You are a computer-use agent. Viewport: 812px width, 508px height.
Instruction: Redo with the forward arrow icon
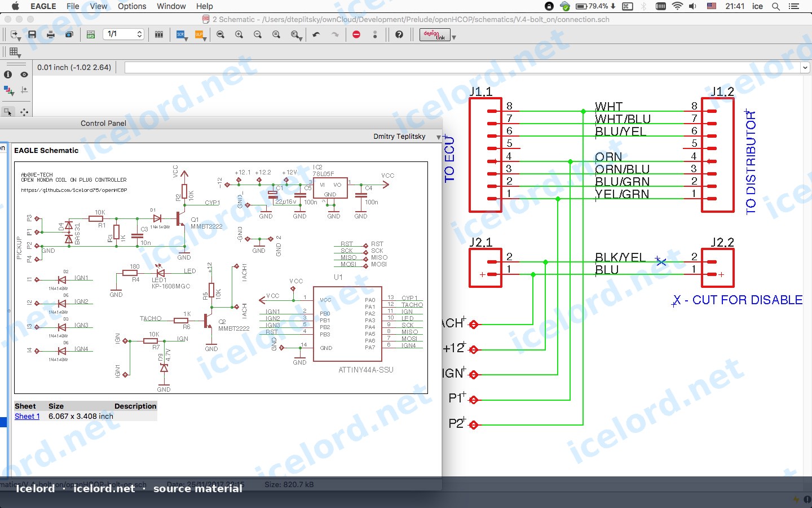pos(335,35)
